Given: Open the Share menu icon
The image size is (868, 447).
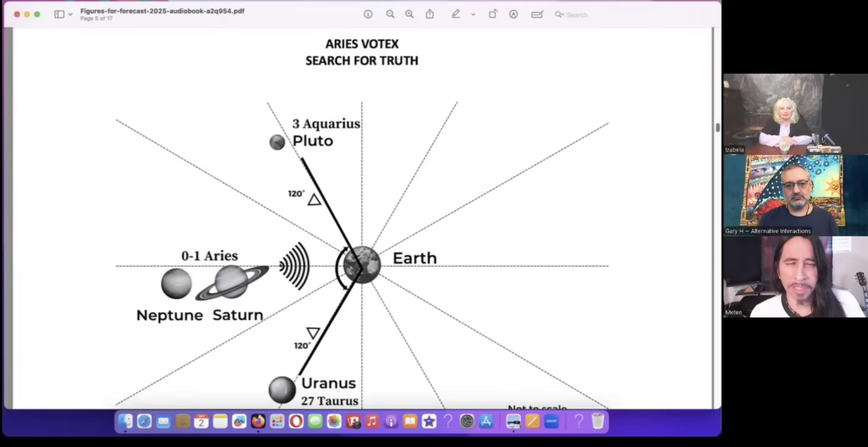Looking at the screenshot, I should [430, 14].
